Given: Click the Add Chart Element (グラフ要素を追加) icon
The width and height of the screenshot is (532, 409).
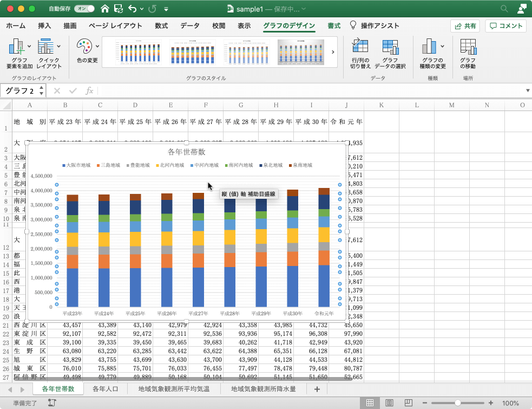Looking at the screenshot, I should coord(17,48).
